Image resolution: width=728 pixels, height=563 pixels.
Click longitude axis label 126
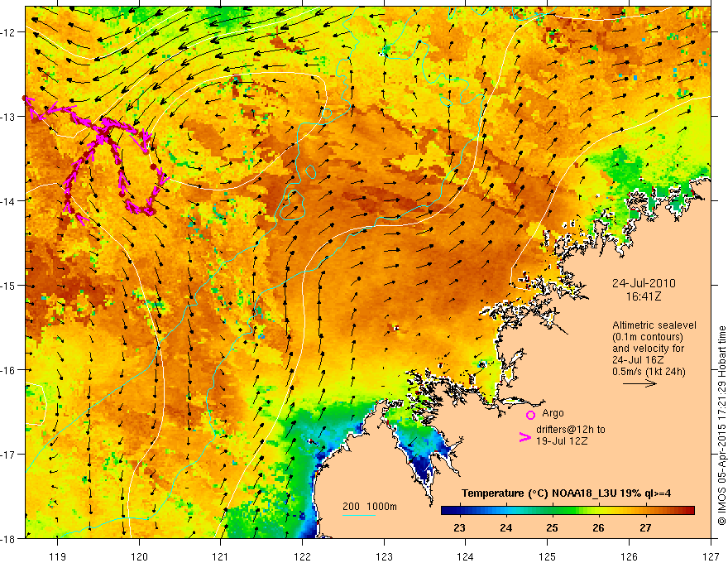[629, 556]
